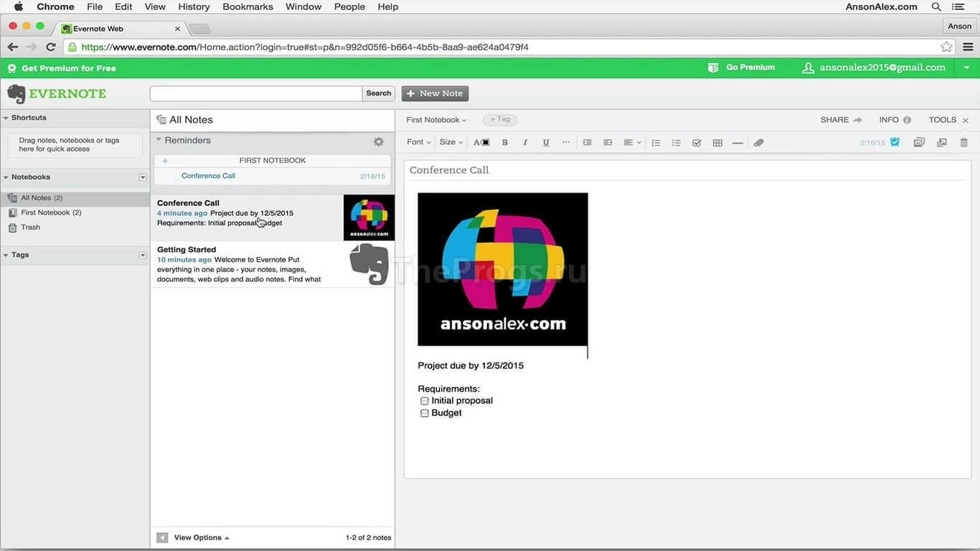
Task: Open the History menu
Action: pyautogui.click(x=194, y=6)
